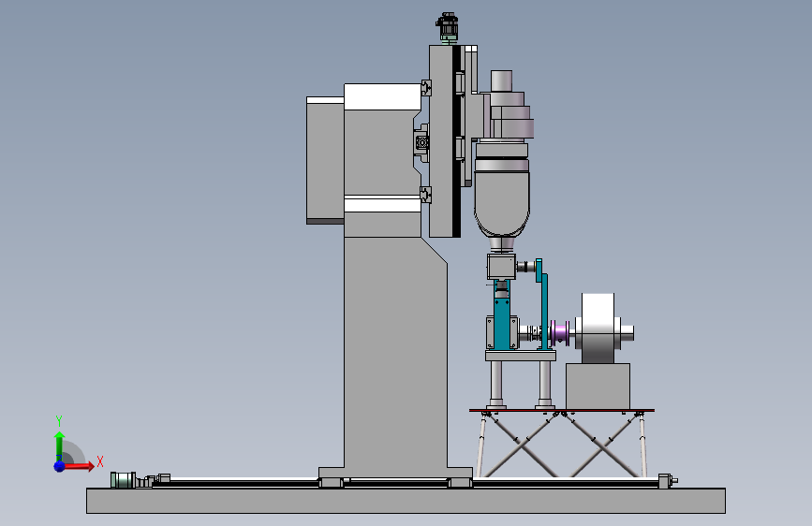Select the thin red tabletop plate
Screen dimensions: 812x526
(562, 411)
